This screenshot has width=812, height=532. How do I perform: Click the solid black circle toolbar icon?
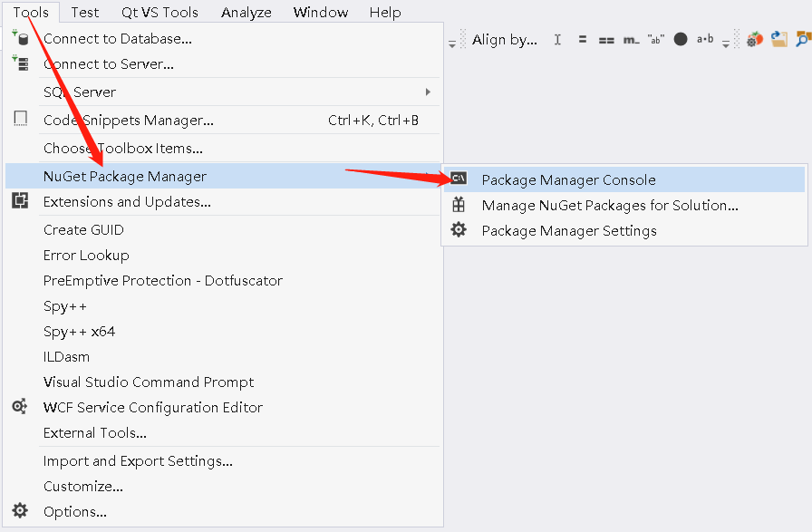[681, 39]
